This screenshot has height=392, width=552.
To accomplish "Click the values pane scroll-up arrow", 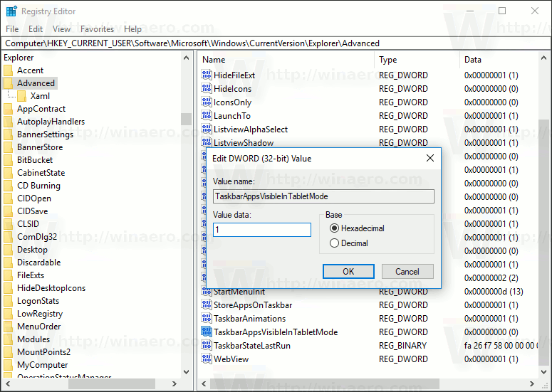I will pos(543,58).
